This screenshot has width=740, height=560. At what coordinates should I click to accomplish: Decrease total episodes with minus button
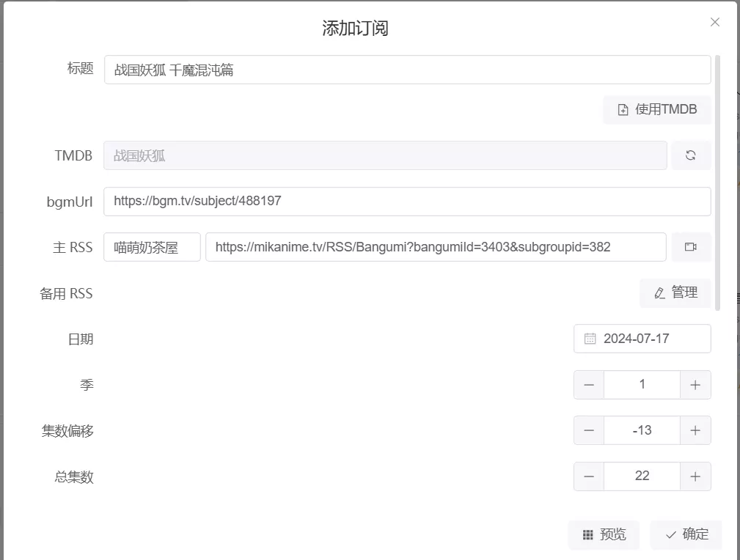click(589, 476)
